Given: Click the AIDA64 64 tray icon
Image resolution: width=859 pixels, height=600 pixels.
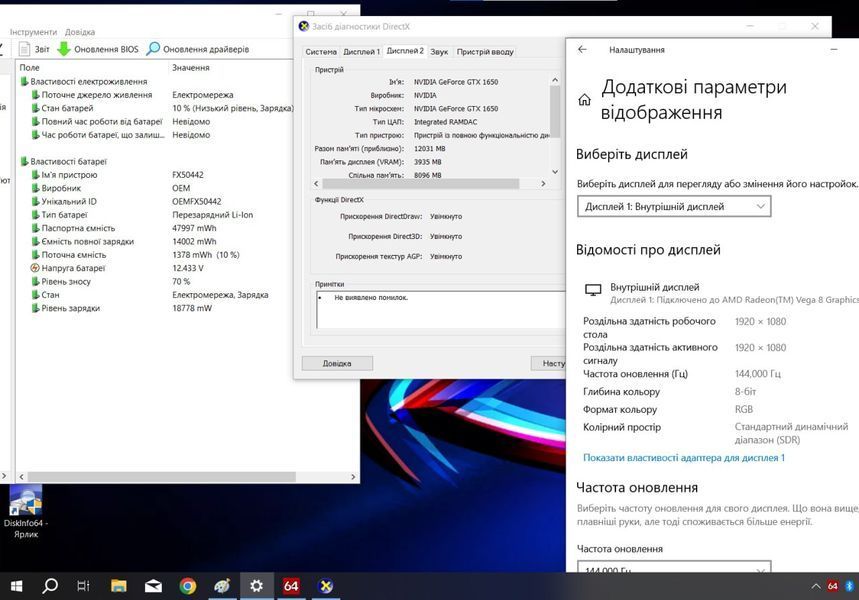Looking at the screenshot, I should click(832, 586).
